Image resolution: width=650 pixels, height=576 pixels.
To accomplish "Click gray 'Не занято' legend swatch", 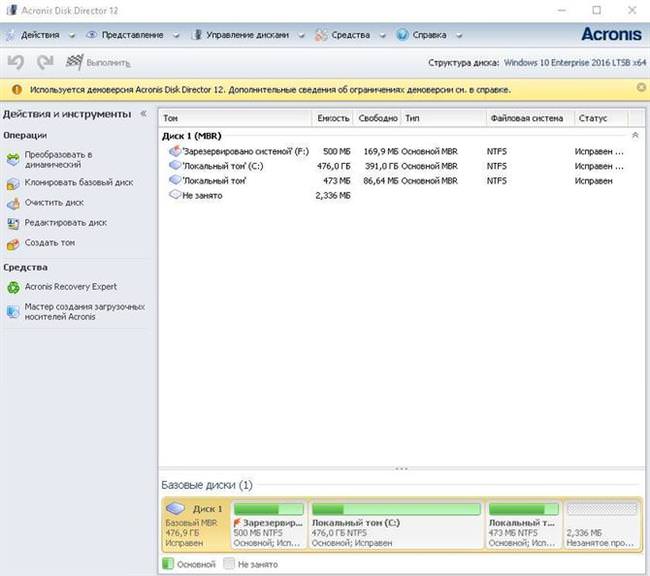I will pyautogui.click(x=229, y=564).
